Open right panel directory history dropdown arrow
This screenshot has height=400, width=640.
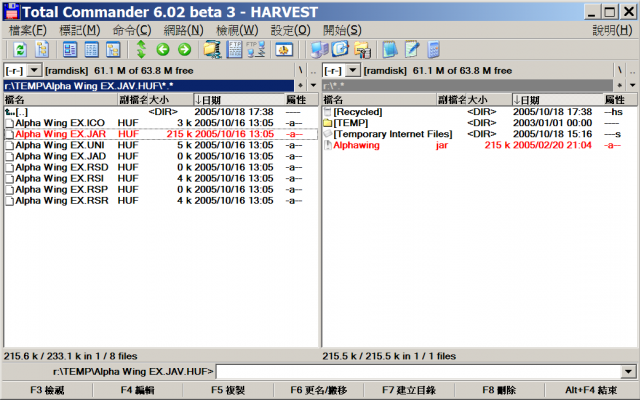click(632, 85)
